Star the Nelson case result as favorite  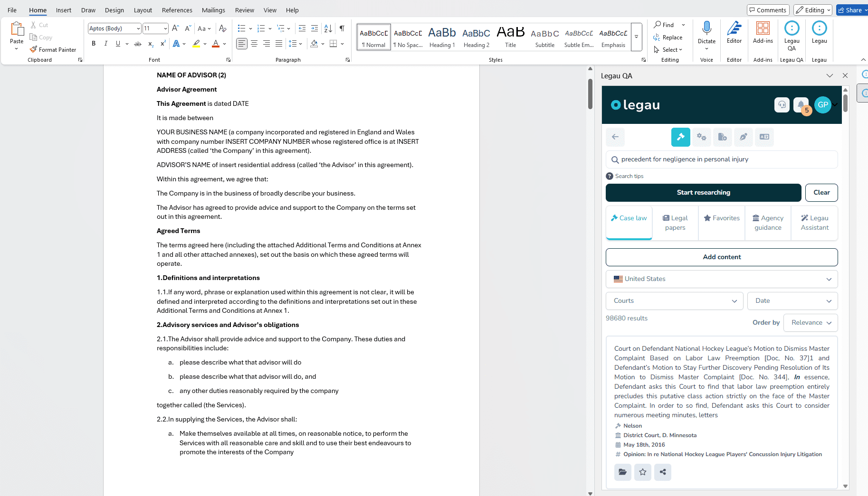point(643,472)
